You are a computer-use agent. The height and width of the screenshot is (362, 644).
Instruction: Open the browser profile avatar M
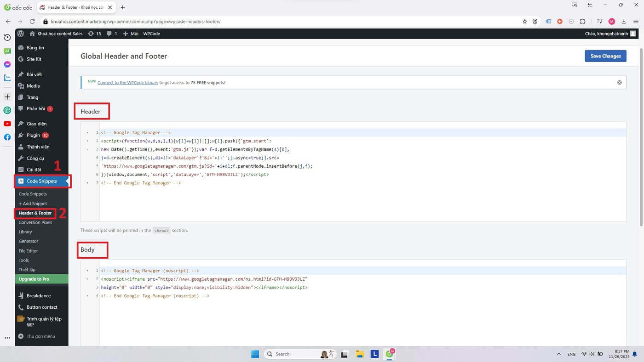611,22
